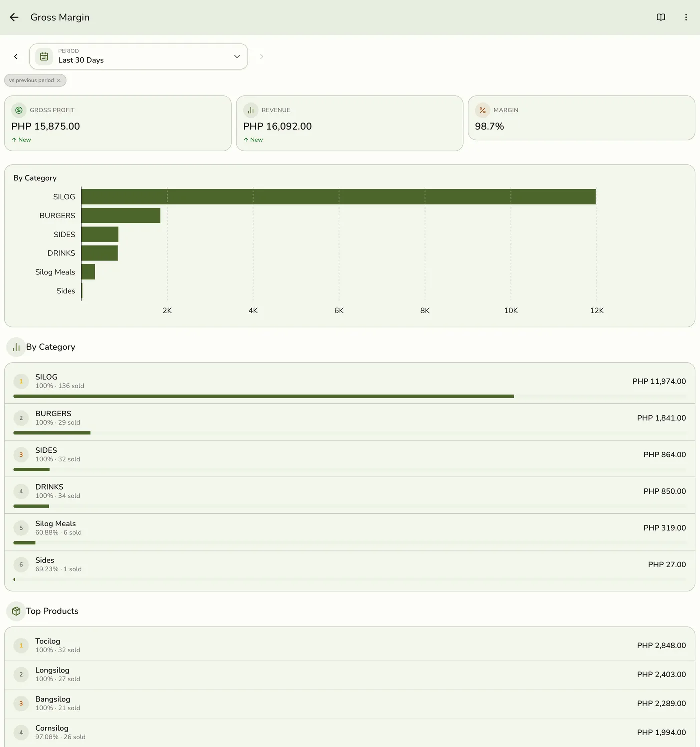The image size is (700, 747).
Task: Open the SILOG category row, 136 sold
Action: (x=350, y=383)
